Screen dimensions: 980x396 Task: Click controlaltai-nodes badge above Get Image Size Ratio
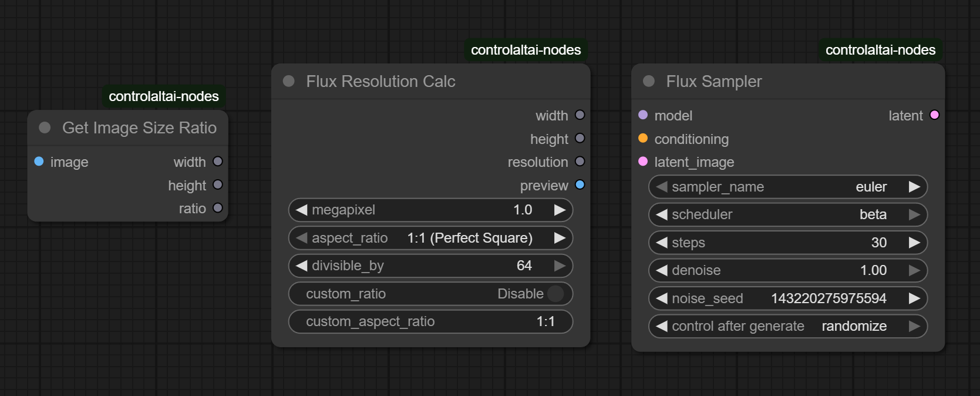coord(164,96)
